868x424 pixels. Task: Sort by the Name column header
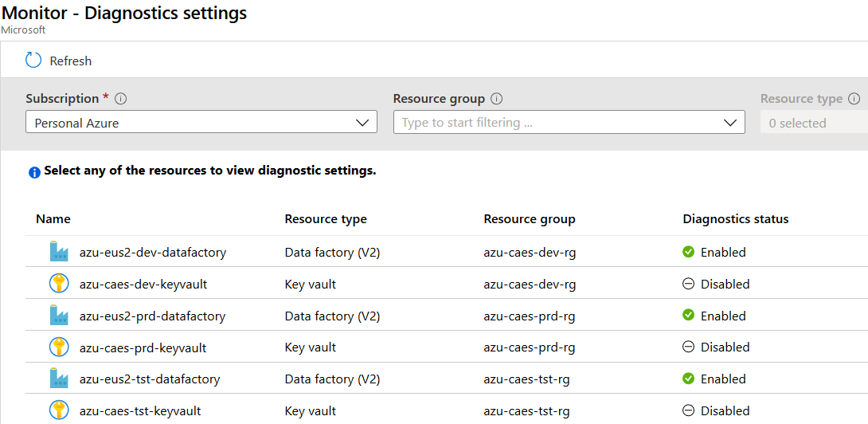click(53, 219)
